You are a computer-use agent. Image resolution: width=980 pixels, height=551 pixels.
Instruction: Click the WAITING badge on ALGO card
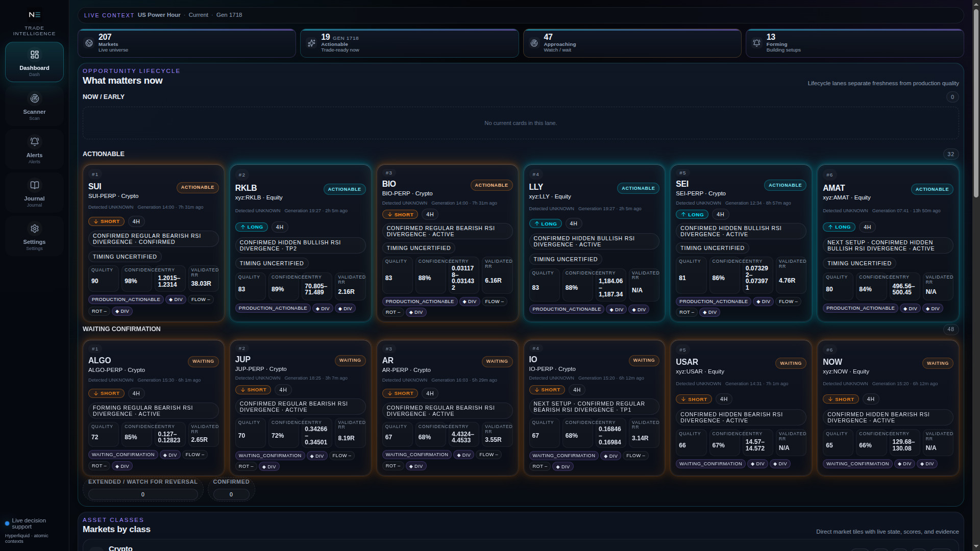point(203,361)
